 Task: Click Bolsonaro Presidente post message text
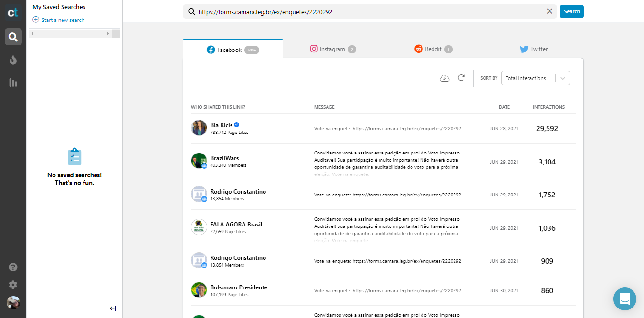[388, 291]
